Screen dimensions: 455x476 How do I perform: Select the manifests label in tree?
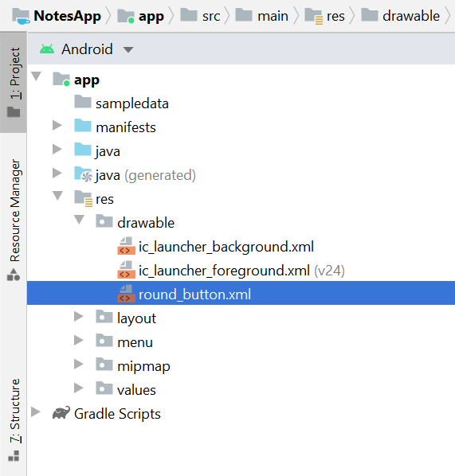tap(126, 127)
